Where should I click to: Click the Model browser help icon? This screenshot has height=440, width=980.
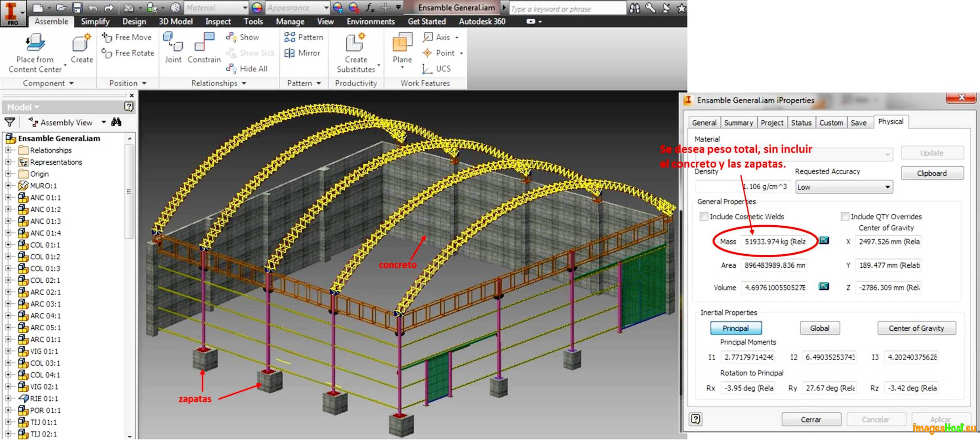click(x=129, y=107)
